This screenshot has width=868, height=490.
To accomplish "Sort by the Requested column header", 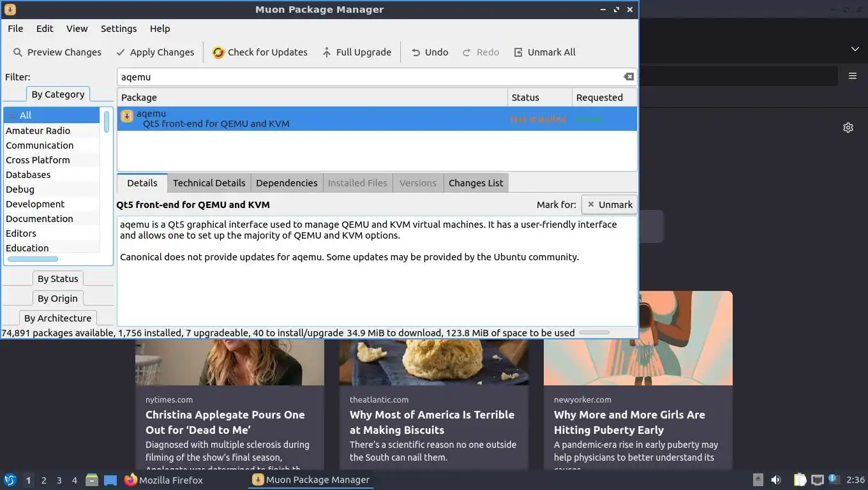I will [x=604, y=98].
